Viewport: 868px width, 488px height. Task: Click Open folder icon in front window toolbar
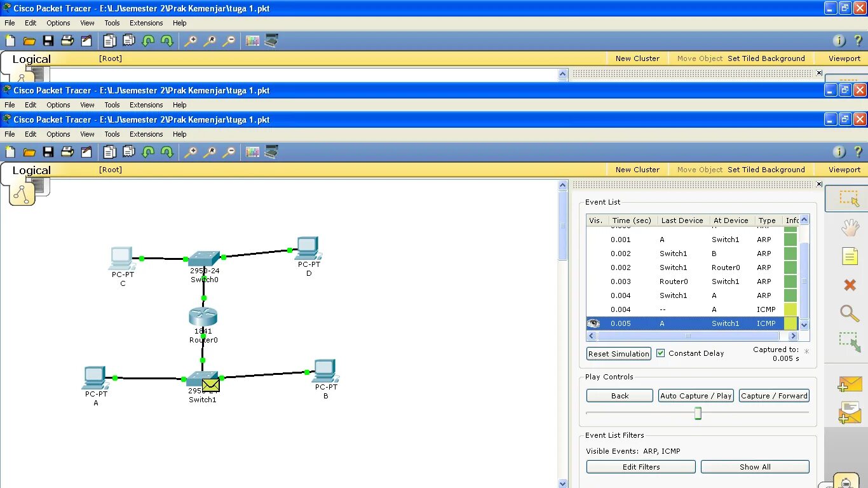pos(29,152)
